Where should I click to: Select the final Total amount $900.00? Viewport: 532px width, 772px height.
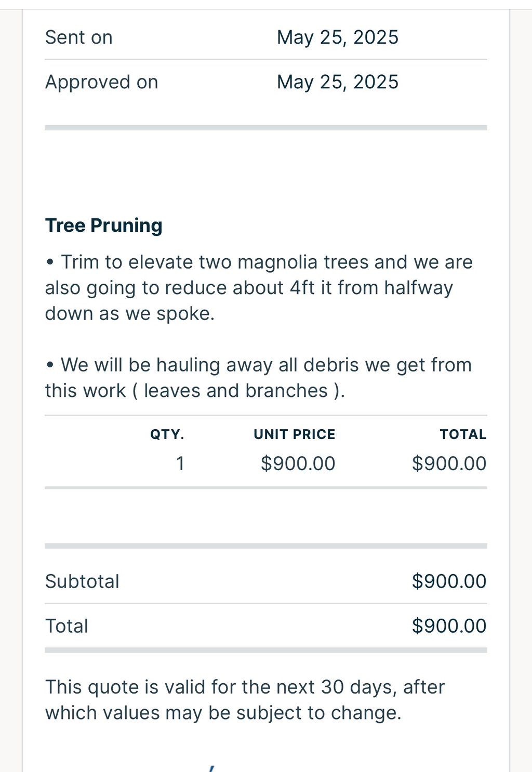[449, 626]
